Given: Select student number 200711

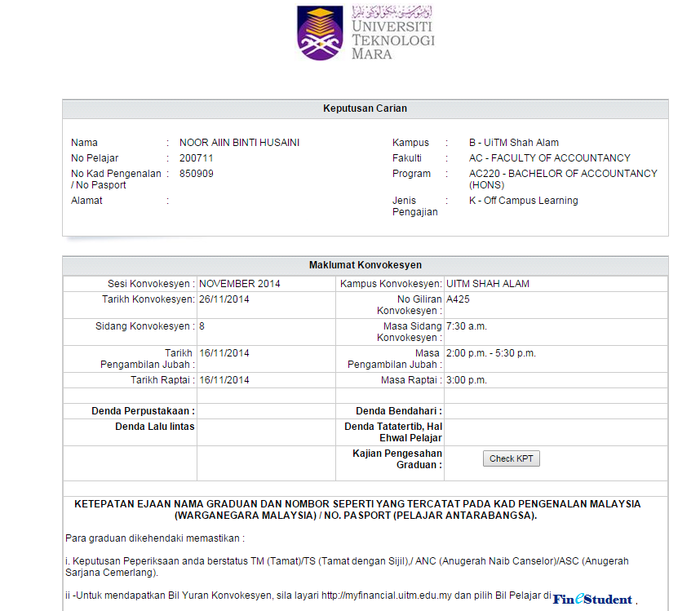Looking at the screenshot, I should 197,158.
